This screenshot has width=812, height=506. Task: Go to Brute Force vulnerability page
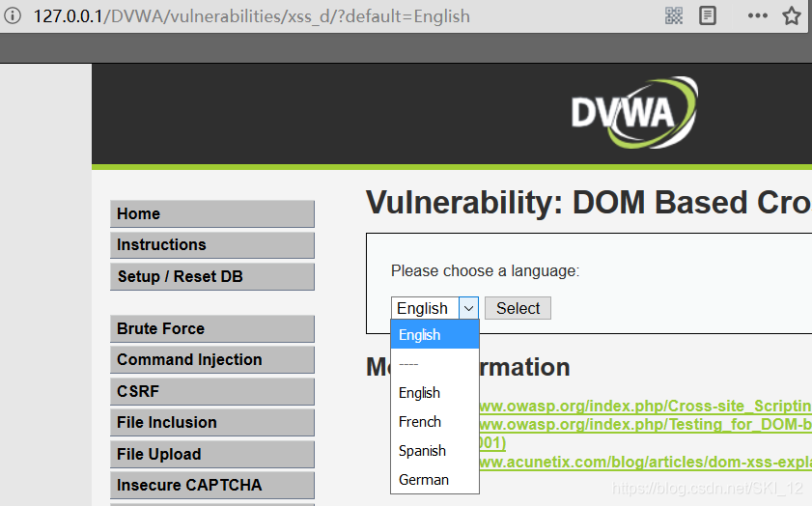[x=212, y=329]
